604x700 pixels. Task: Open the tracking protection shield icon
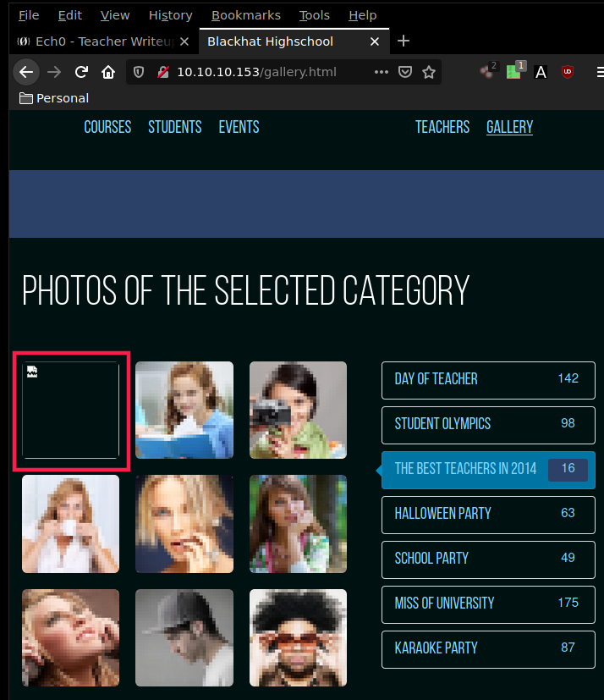[x=139, y=72]
